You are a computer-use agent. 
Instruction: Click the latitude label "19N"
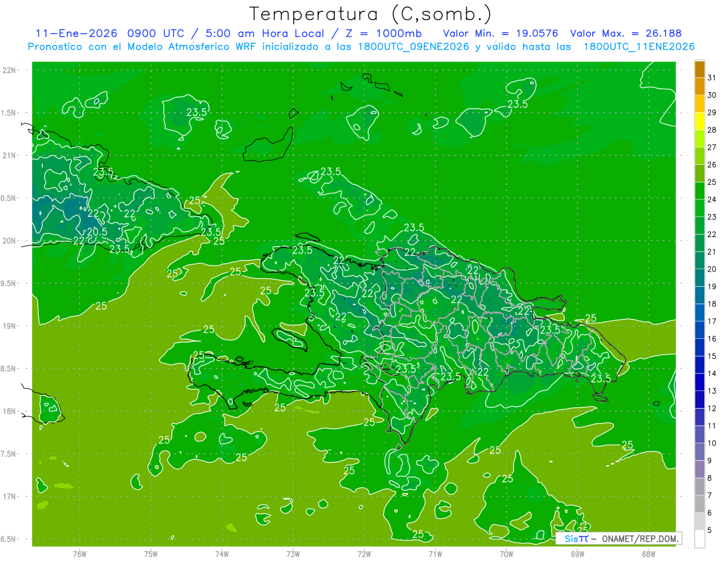pyautogui.click(x=10, y=326)
